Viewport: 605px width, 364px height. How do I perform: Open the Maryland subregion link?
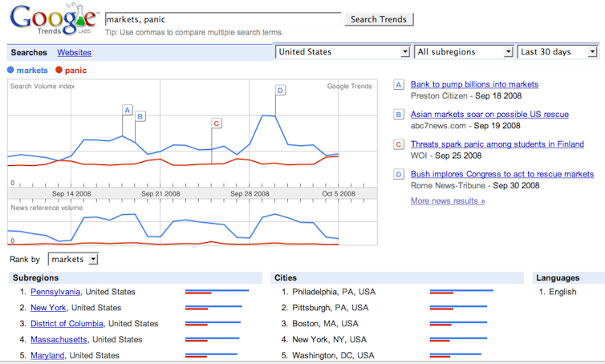pyautogui.click(x=47, y=355)
